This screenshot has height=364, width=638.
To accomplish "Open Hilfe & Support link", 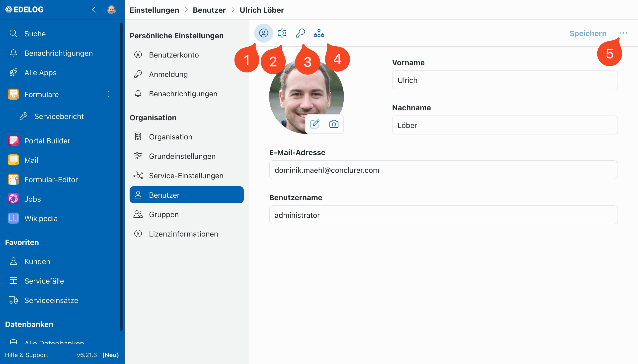I will 26,355.
